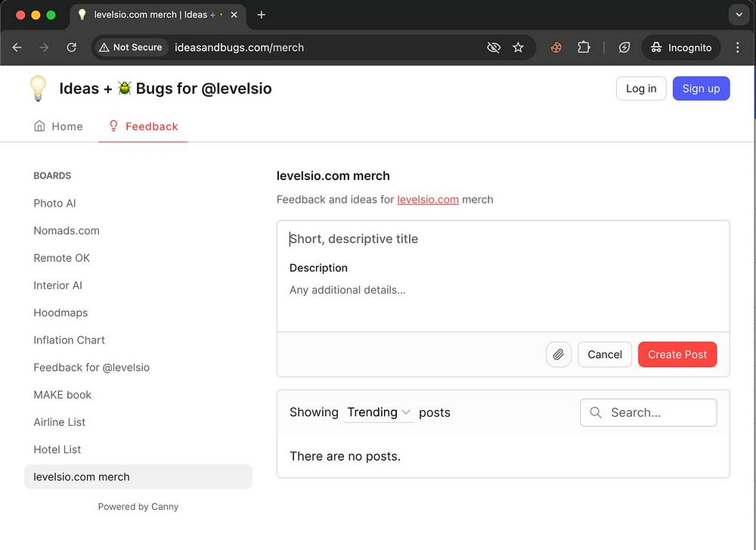Screen dimensions: 756x550
Task: Open a new browser tab
Action: [x=262, y=15]
